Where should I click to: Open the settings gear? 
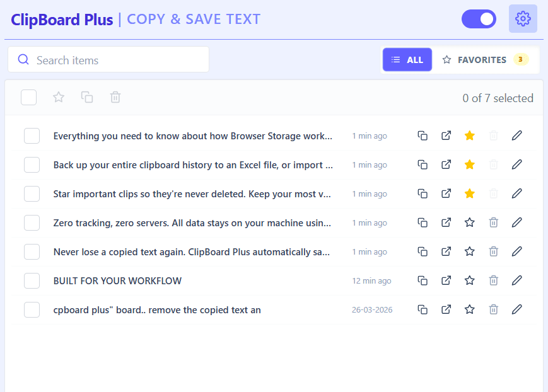tap(522, 18)
